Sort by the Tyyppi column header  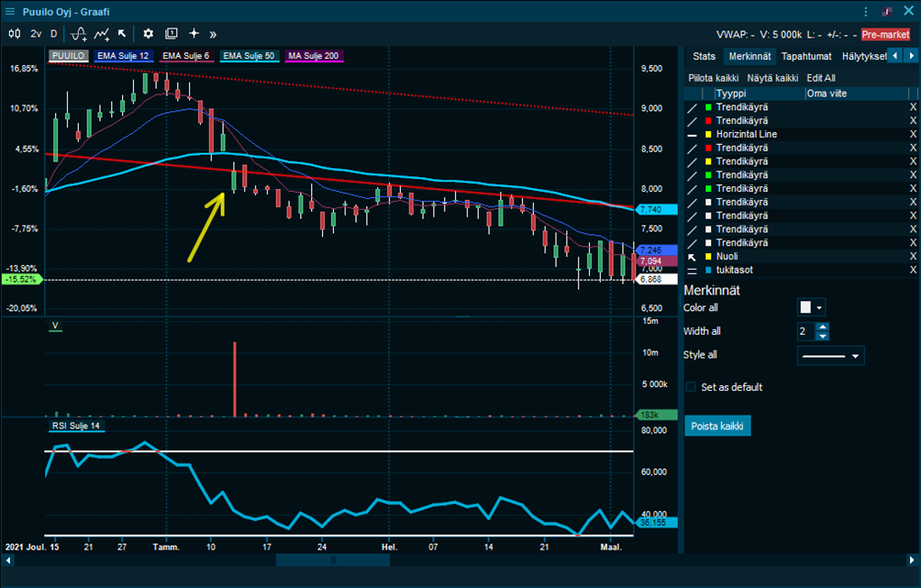(x=759, y=94)
